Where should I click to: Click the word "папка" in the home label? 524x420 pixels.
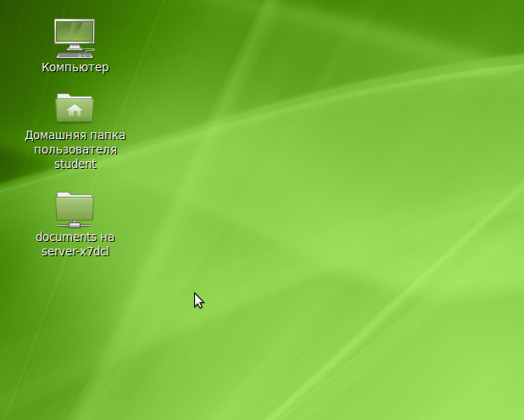[109, 136]
